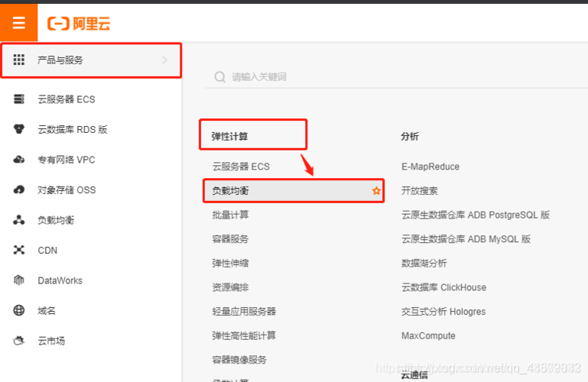Open 批量计算 product link
The image size is (588, 382).
click(230, 215)
